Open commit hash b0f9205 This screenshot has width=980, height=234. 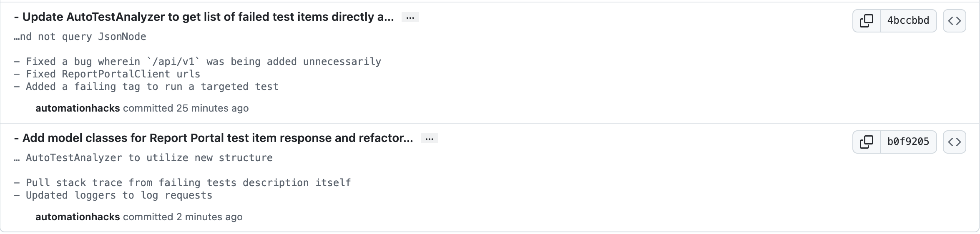[908, 142]
